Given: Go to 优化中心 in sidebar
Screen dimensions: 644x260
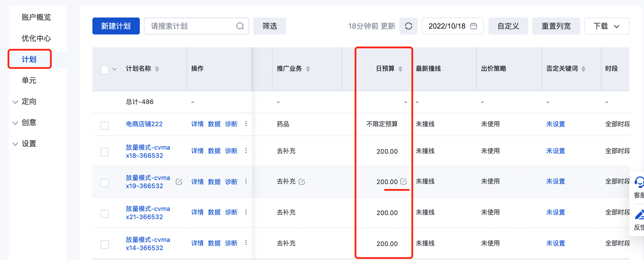Looking at the screenshot, I should click(36, 38).
